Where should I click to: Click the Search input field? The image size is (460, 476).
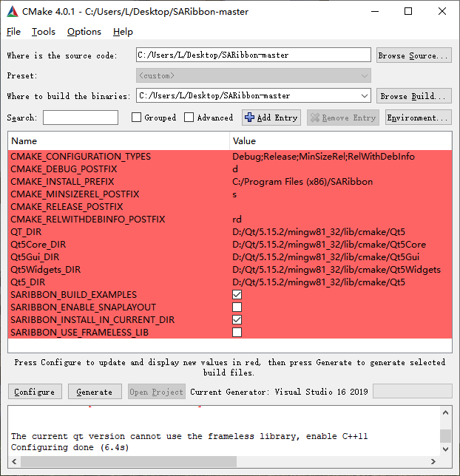[81, 118]
